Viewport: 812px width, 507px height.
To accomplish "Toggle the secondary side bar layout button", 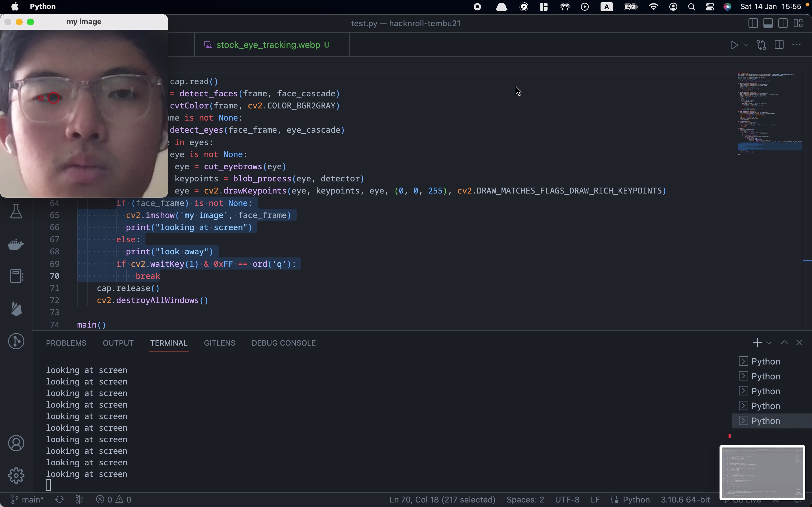I will tap(783, 23).
